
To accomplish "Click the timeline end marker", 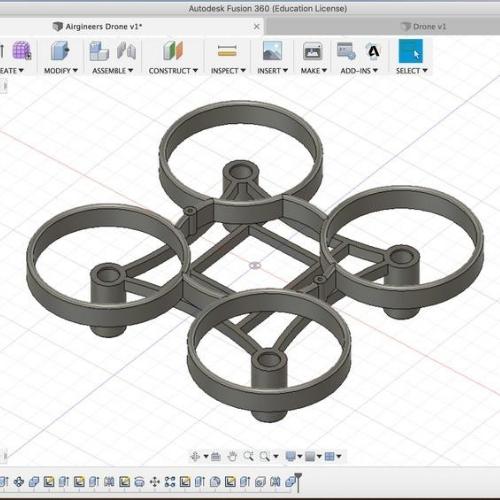I will (x=298, y=481).
